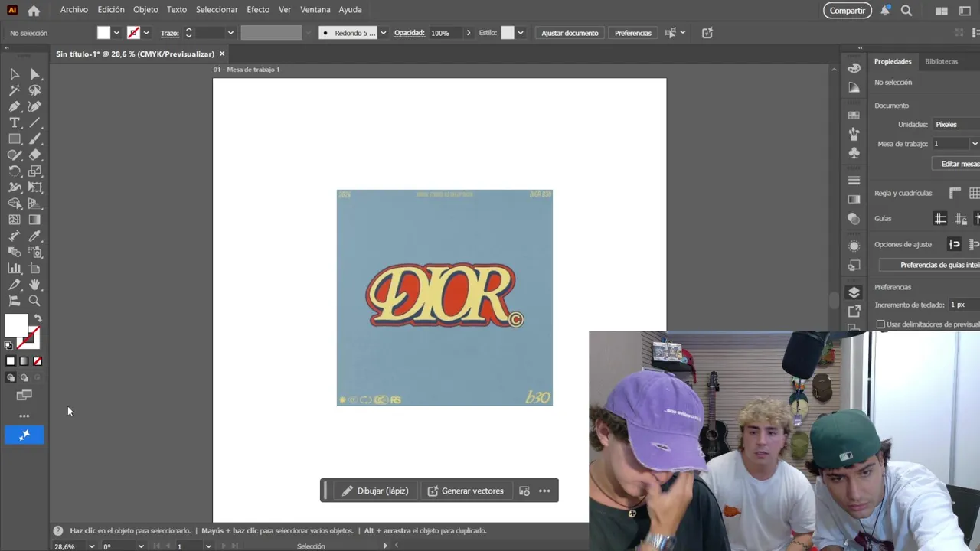Viewport: 980px width, 551px height.
Task: Select the Line Segment tool
Action: [34, 122]
